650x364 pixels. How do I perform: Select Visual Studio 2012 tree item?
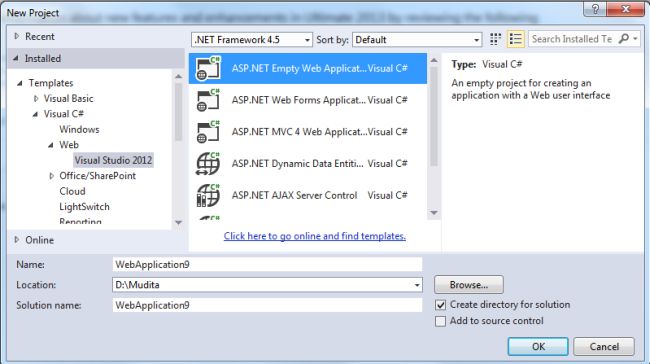[113, 160]
